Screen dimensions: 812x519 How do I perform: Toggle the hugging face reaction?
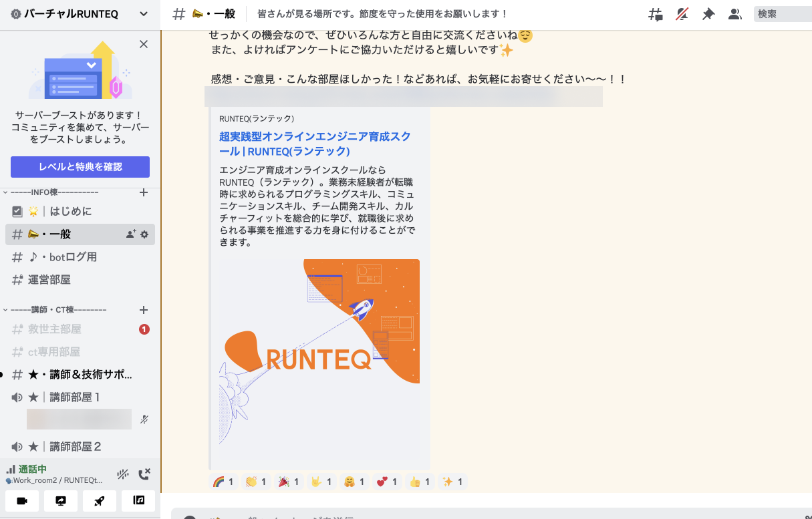[354, 481]
